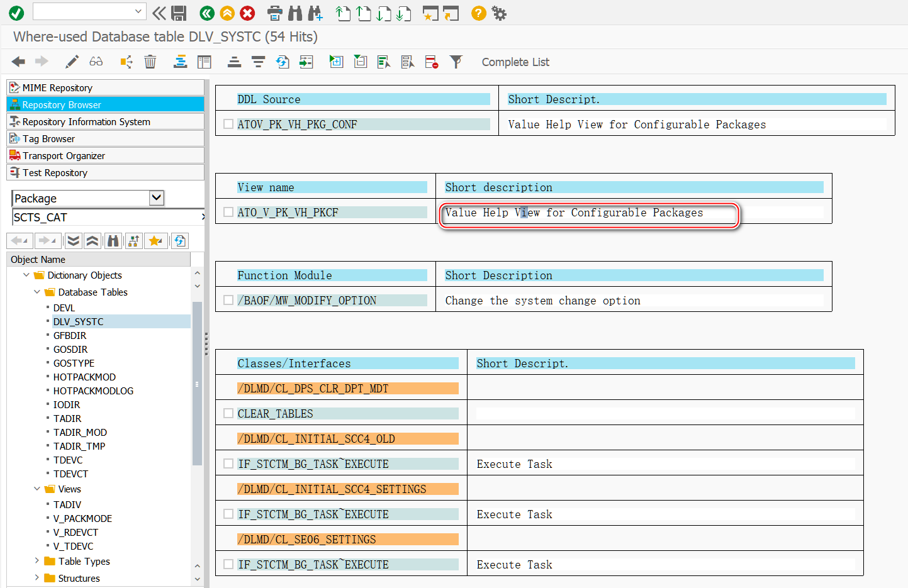Click the Print icon

(x=275, y=13)
